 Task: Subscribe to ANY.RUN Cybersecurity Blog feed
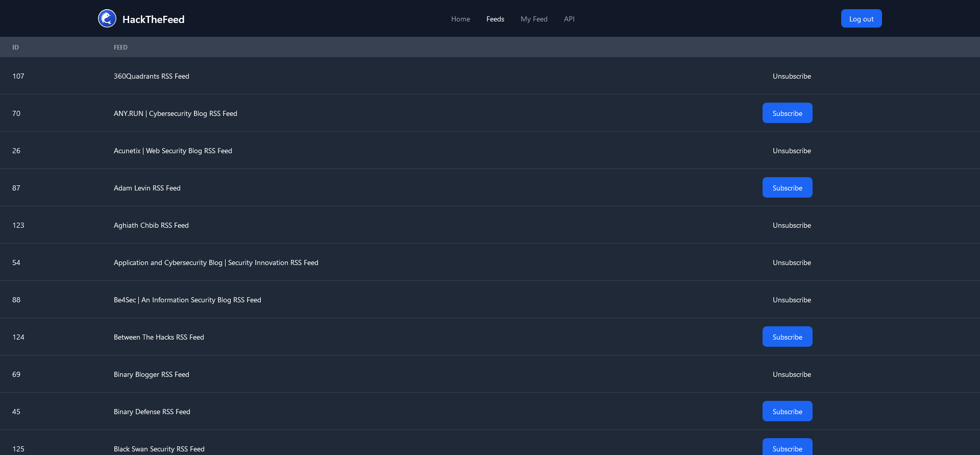787,113
